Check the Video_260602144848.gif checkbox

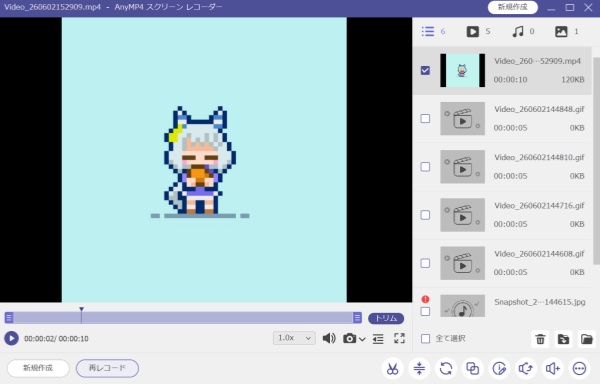(425, 119)
